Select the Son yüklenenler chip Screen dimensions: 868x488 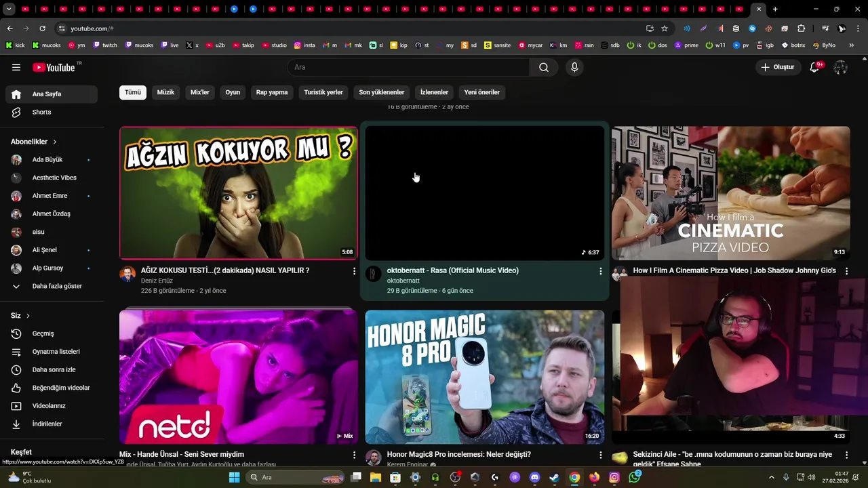382,92
